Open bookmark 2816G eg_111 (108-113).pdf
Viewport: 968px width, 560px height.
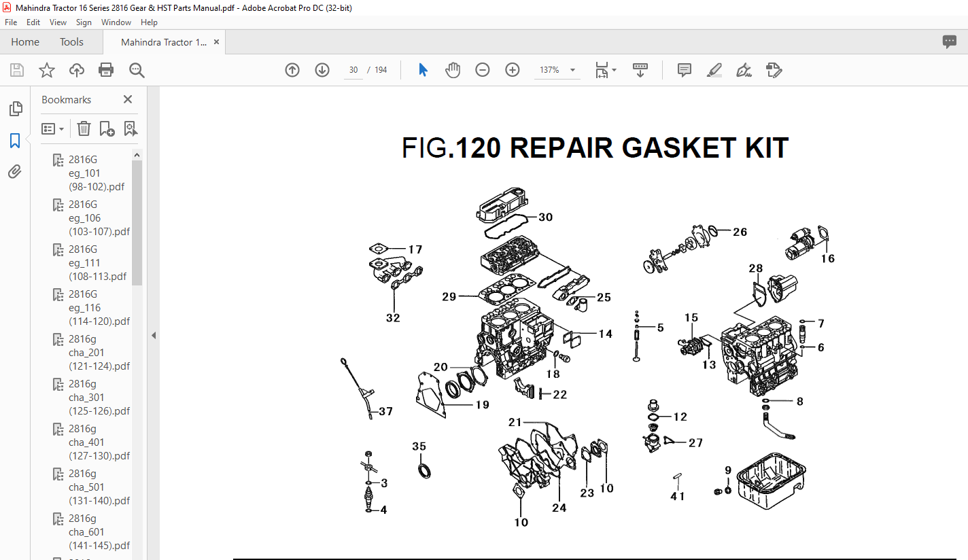click(x=97, y=262)
